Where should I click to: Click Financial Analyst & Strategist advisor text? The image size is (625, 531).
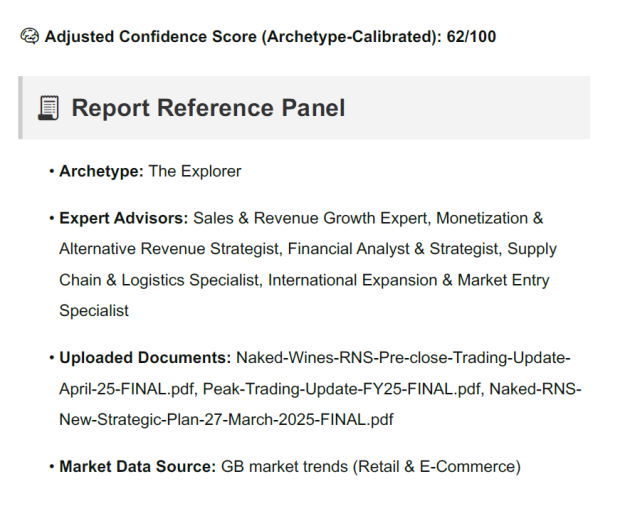point(393,249)
